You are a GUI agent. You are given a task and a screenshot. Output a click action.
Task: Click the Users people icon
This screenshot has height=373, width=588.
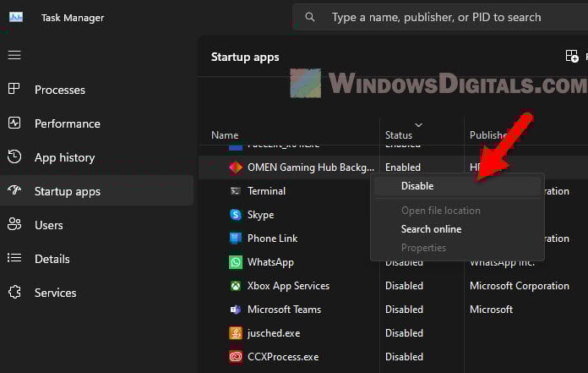[x=14, y=224]
